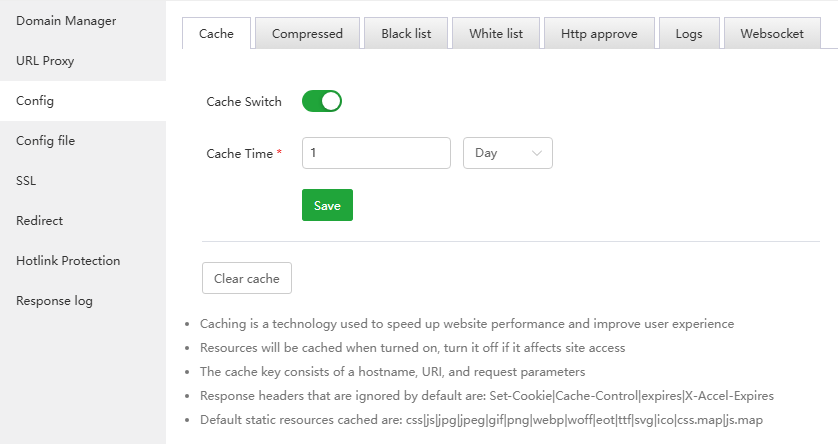Screen dimensions: 838x444
Task: Open the Logs tab
Action: (689, 33)
